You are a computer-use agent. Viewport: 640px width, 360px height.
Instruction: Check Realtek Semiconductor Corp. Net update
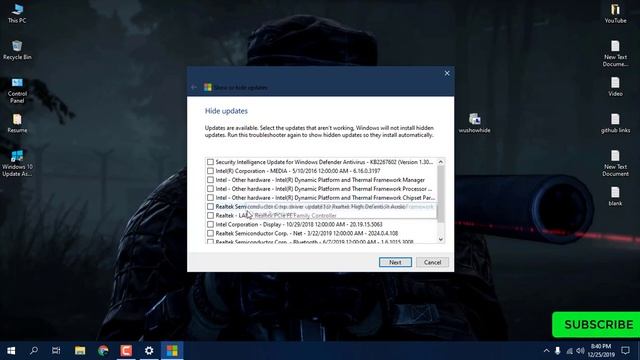pyautogui.click(x=210, y=233)
